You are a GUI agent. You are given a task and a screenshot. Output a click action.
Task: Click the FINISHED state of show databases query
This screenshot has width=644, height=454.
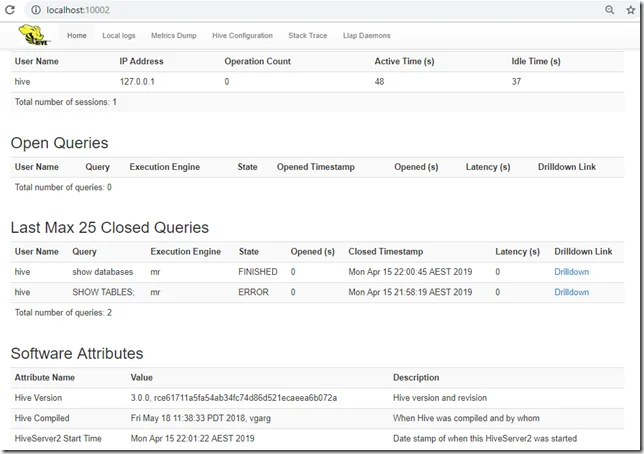pos(258,272)
